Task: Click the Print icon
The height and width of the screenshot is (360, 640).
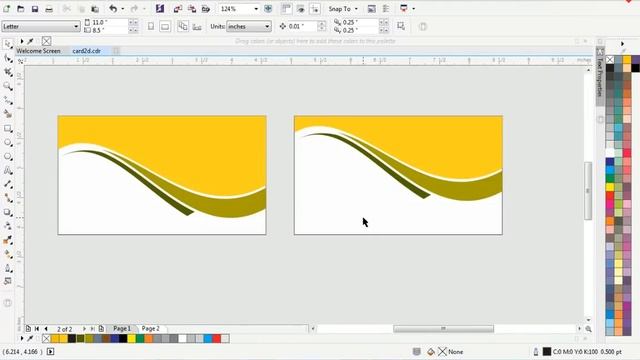Action: tap(49, 9)
